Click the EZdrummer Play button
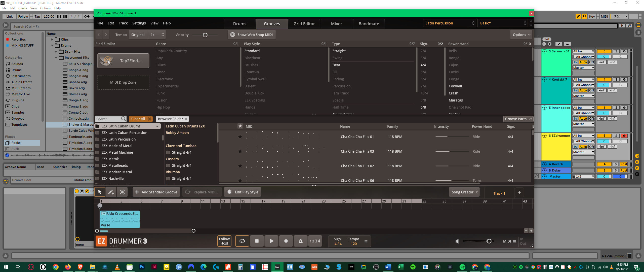 (x=271, y=241)
